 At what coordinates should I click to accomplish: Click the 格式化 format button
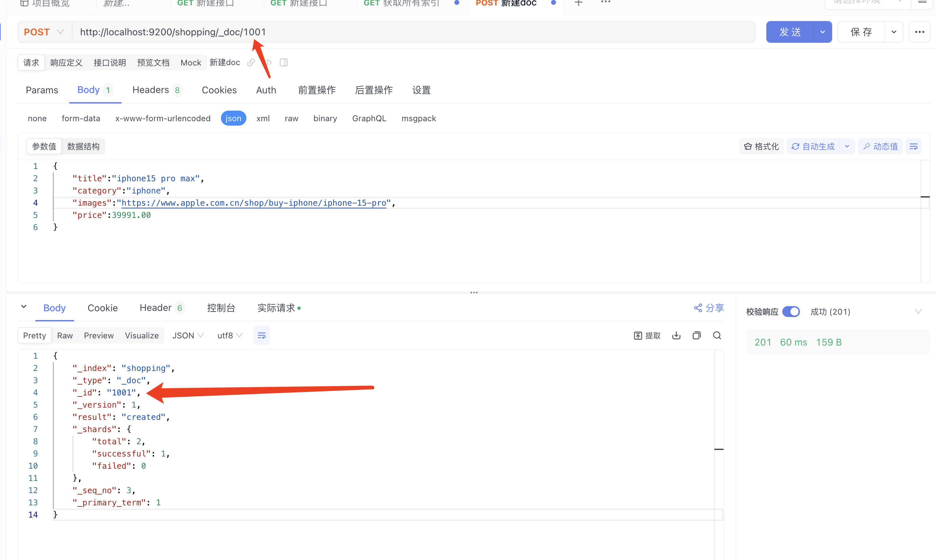tap(761, 146)
